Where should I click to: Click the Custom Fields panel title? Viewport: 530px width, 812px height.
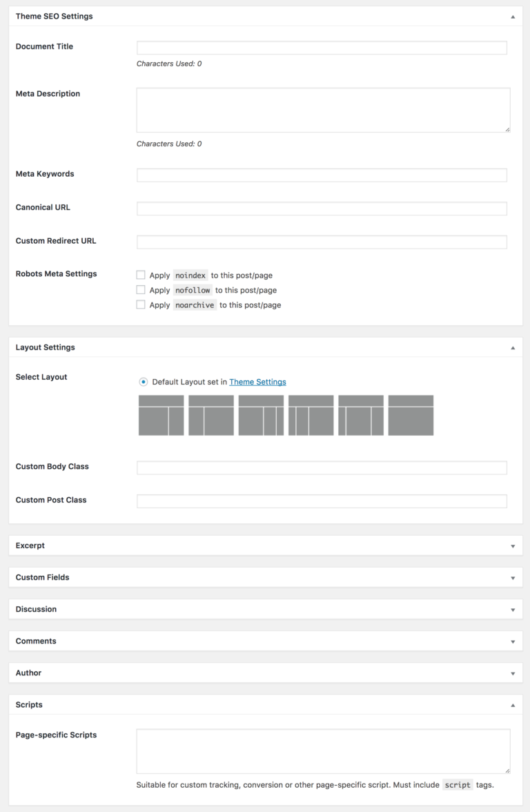pyautogui.click(x=43, y=577)
